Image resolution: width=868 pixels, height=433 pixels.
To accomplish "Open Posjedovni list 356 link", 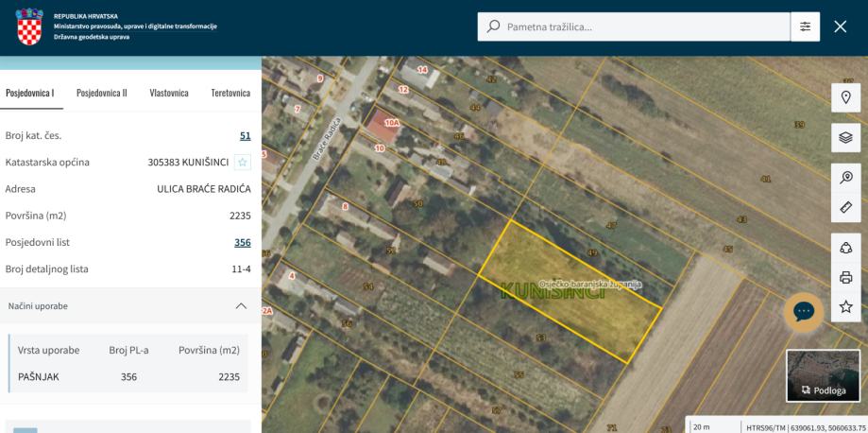I will [242, 242].
